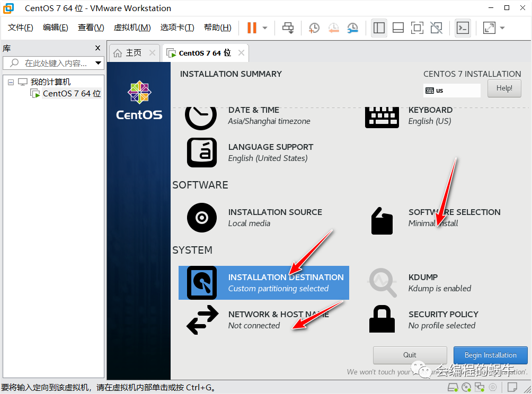Open INSTALLATION SOURCE disc icon
The image size is (532, 394).
[x=202, y=218]
